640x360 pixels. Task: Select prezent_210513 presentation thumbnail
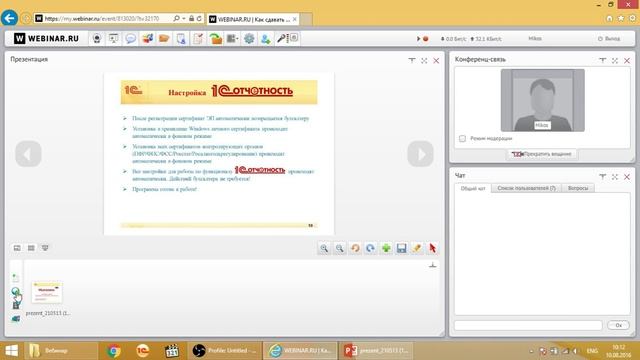coord(47,292)
